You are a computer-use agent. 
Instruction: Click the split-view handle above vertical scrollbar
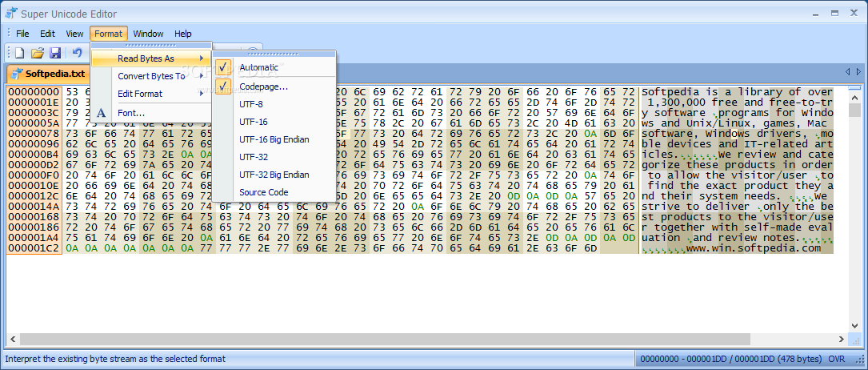coord(855,87)
